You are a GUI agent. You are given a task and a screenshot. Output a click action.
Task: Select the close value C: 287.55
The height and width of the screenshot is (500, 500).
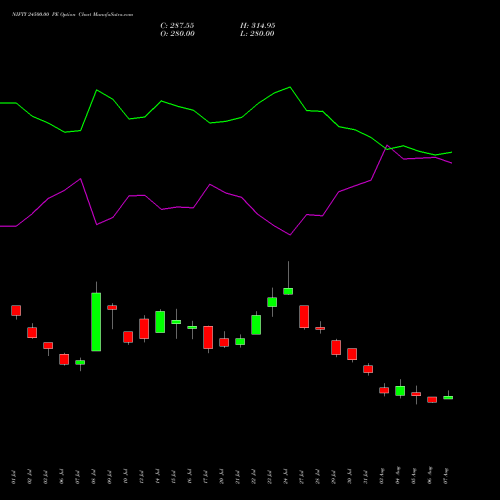click(177, 26)
